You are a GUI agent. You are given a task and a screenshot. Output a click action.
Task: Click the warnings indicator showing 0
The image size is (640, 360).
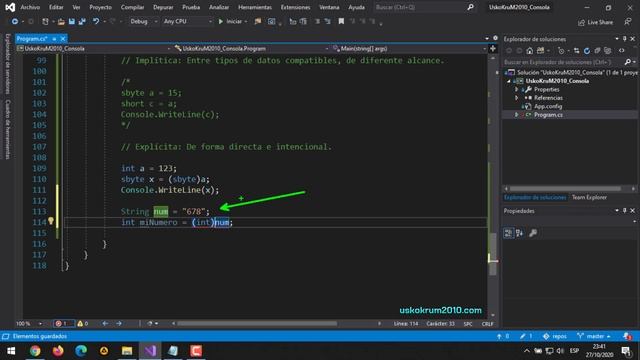[83, 324]
